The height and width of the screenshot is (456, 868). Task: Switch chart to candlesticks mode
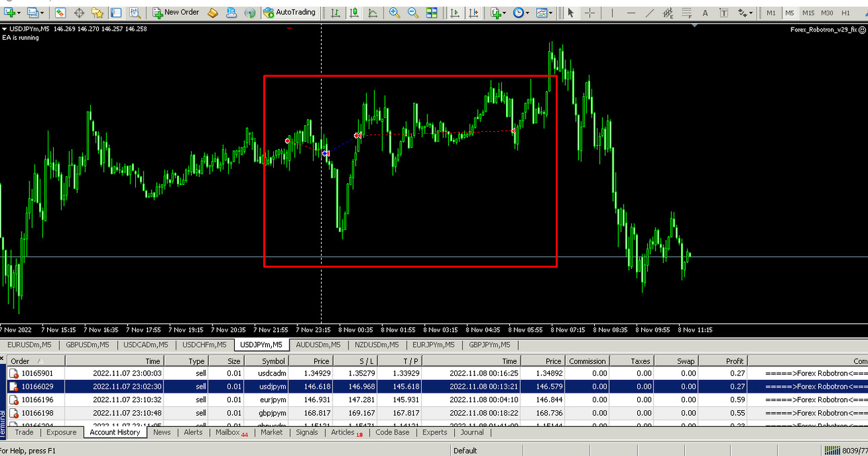click(354, 13)
